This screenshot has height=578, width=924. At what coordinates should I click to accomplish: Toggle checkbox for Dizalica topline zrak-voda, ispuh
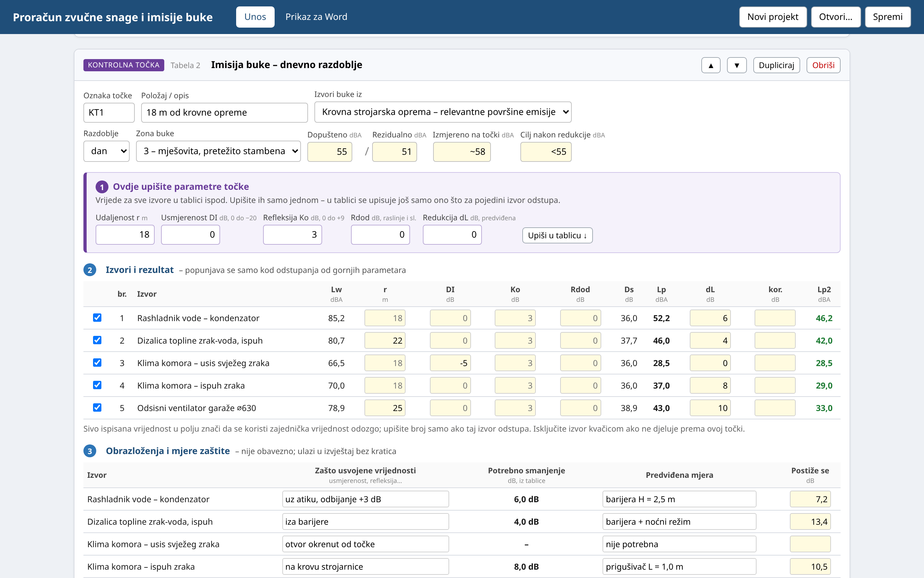(97, 340)
